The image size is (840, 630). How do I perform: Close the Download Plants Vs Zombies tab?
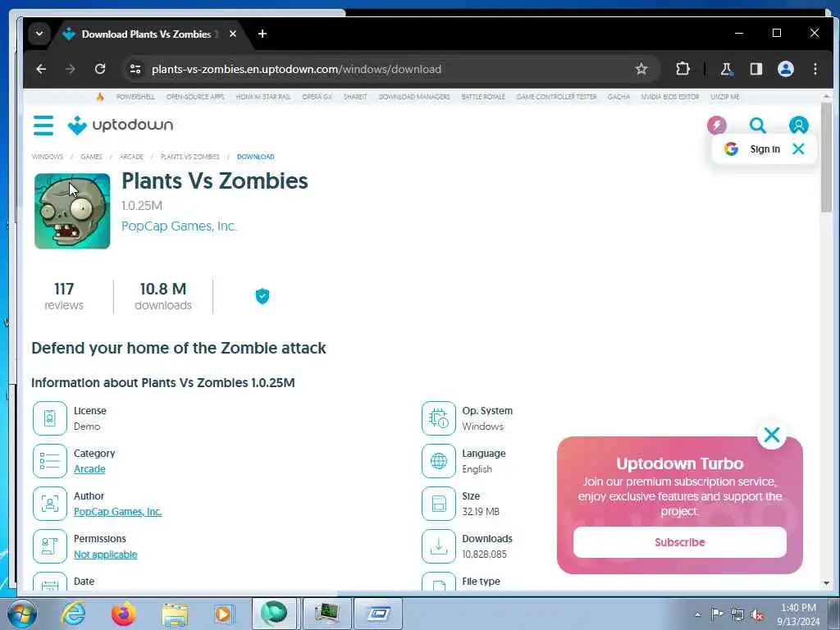coord(233,34)
